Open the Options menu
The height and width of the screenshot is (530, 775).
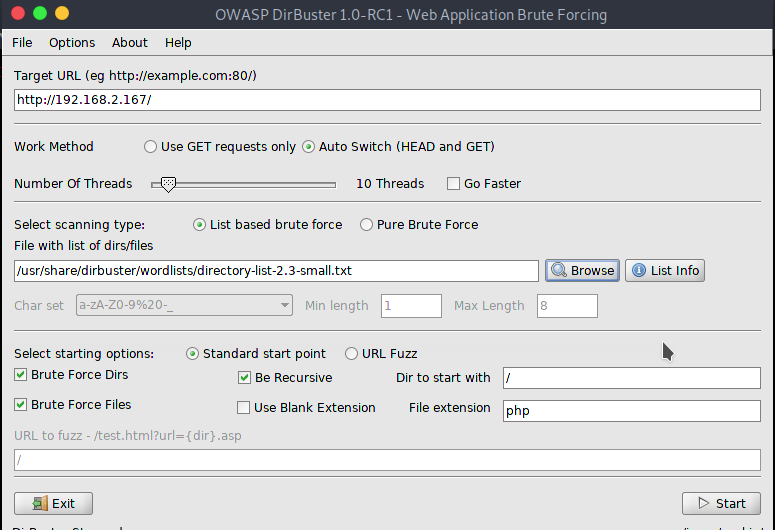click(x=72, y=43)
